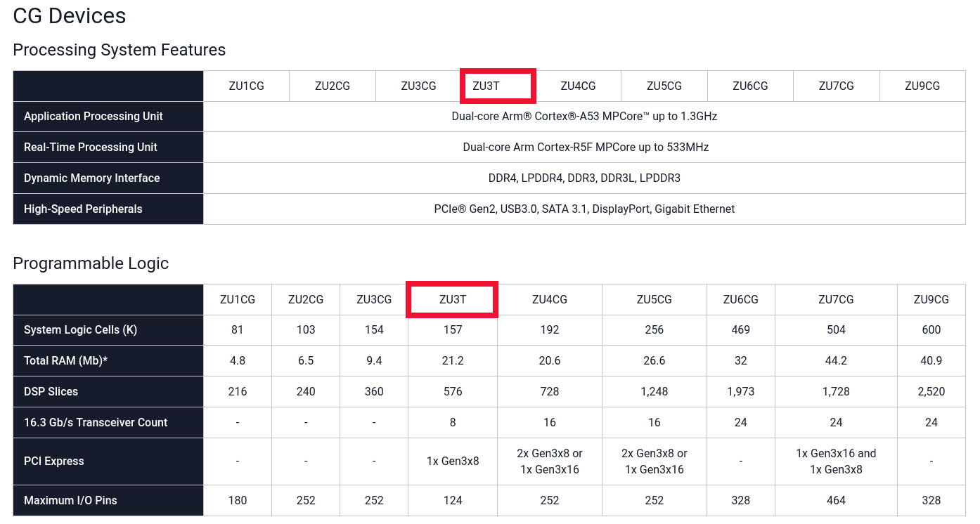This screenshot has height=524, width=980.
Task: Click Maximum I/O Pins value 124
Action: tap(453, 501)
